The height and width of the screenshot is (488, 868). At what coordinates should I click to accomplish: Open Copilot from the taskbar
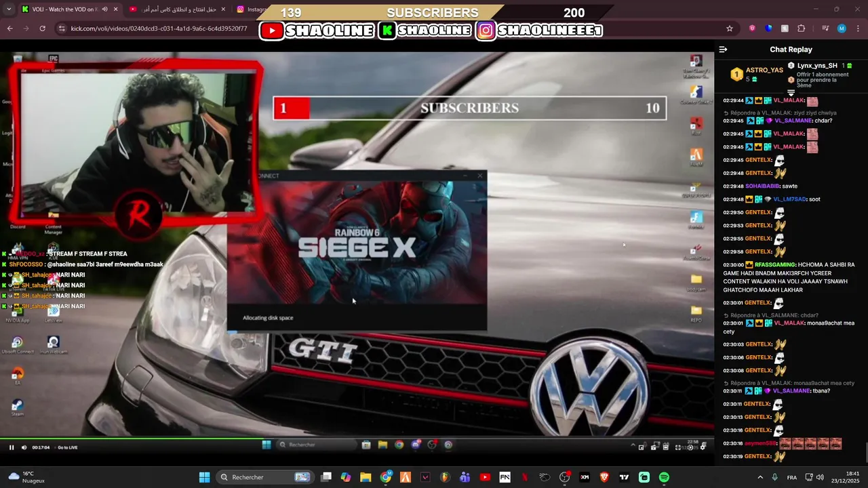pos(346,477)
